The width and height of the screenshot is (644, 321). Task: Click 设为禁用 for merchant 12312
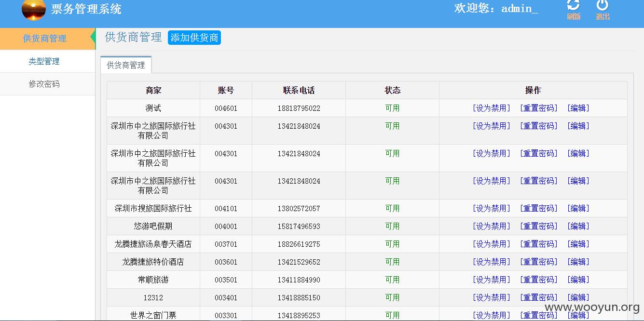pyautogui.click(x=491, y=297)
